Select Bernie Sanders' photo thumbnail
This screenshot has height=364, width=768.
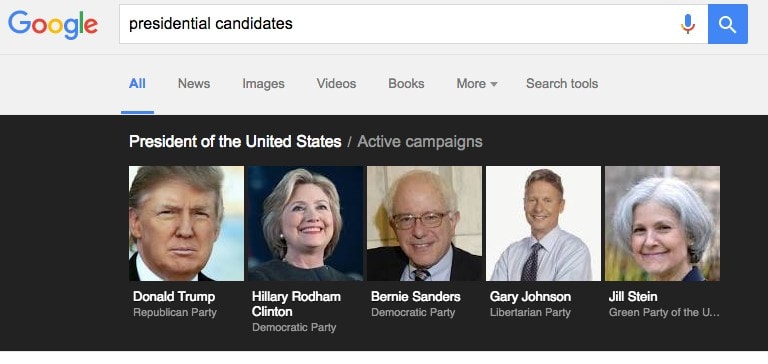coord(424,223)
